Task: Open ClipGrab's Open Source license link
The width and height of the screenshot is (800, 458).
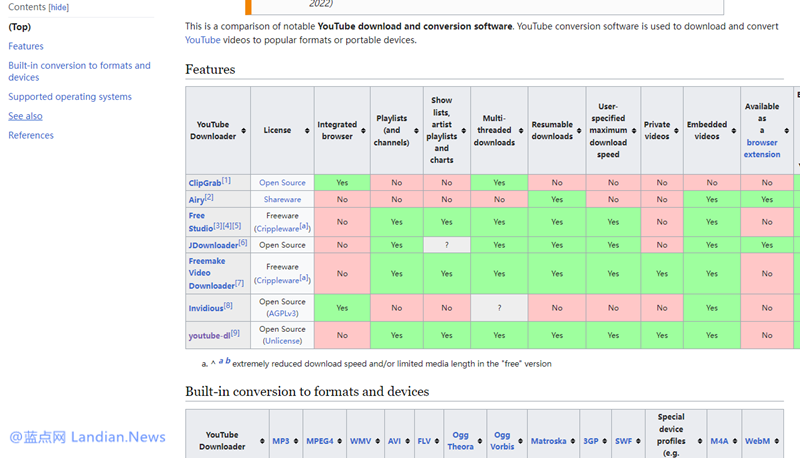Action: pyautogui.click(x=282, y=183)
